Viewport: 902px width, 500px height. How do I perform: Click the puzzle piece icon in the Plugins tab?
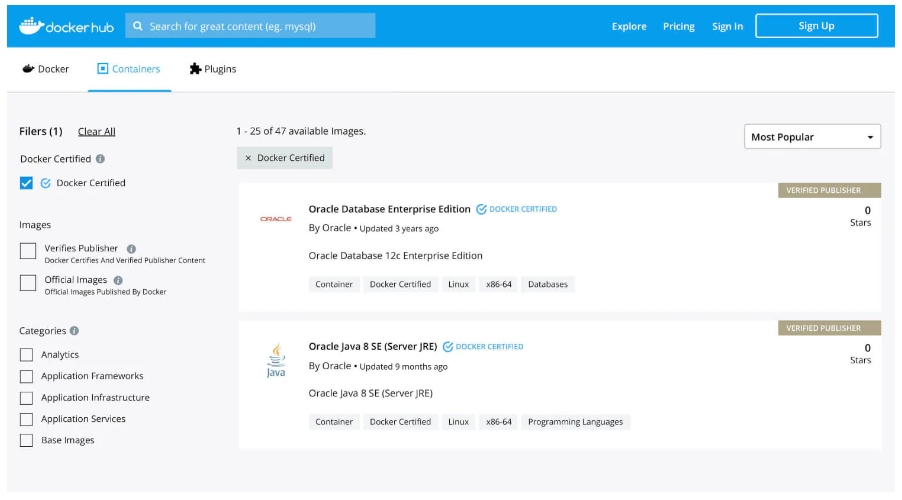point(196,69)
